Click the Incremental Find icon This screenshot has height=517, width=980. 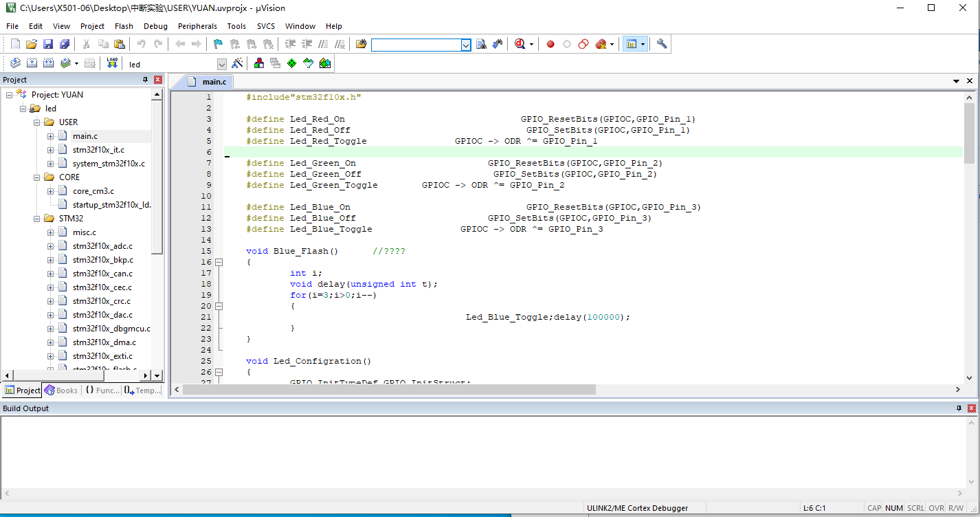(x=498, y=44)
